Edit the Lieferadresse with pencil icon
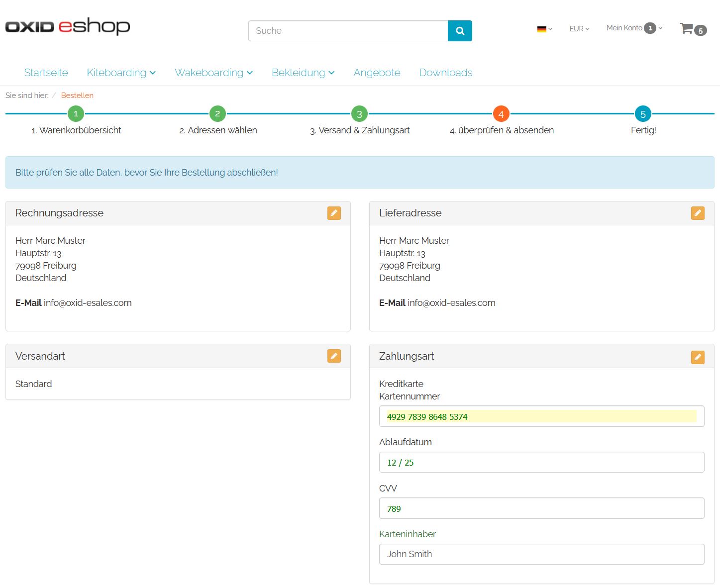The width and height of the screenshot is (720, 588). [698, 213]
